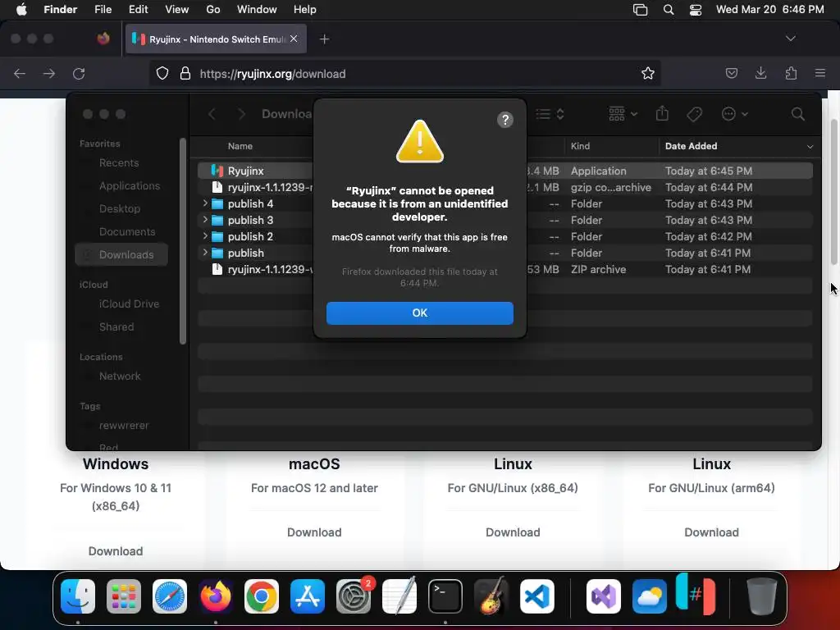The image size is (840, 630).
Task: Open the Apple menu
Action: click(21, 10)
